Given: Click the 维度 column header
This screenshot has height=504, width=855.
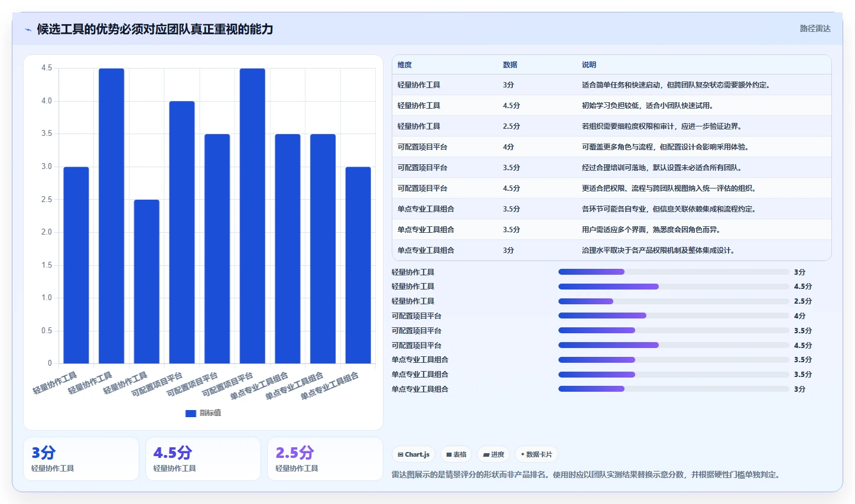Looking at the screenshot, I should pos(405,65).
